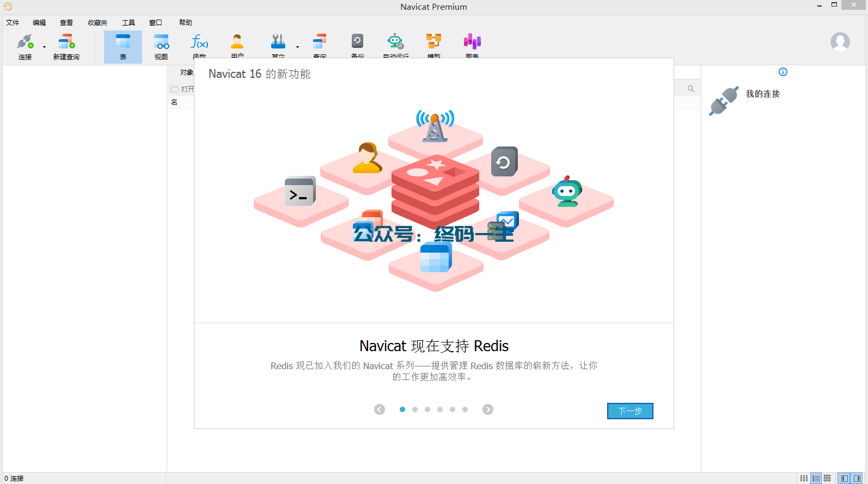This screenshot has height=484, width=868.
Task: Switch to icon grid view in status bar
Action: click(804, 478)
